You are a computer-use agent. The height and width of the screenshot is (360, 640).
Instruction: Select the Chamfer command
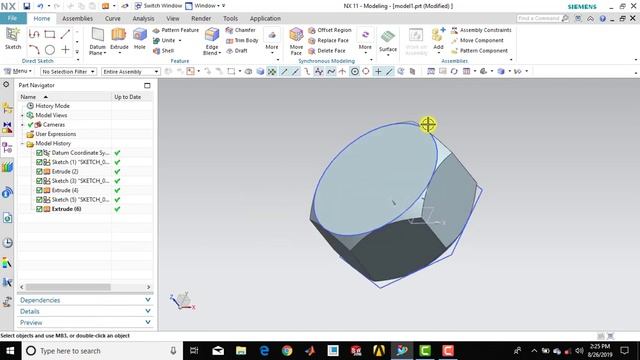pos(241,30)
